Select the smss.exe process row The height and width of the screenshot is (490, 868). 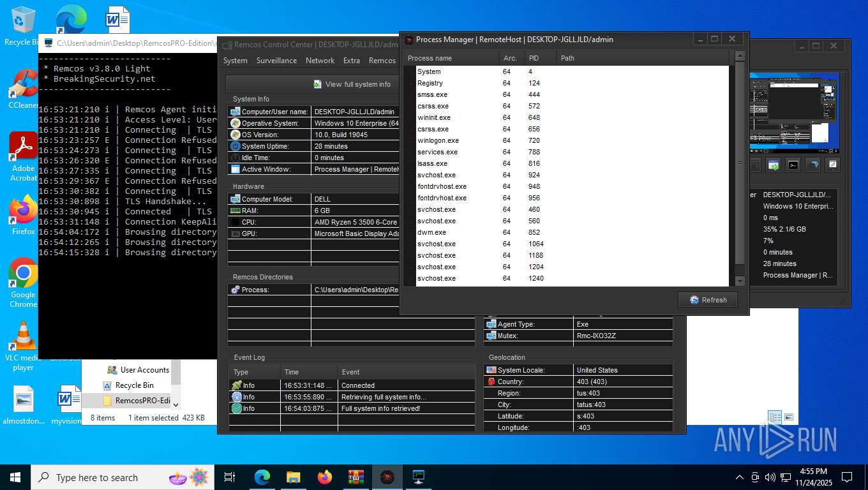tap(572, 94)
